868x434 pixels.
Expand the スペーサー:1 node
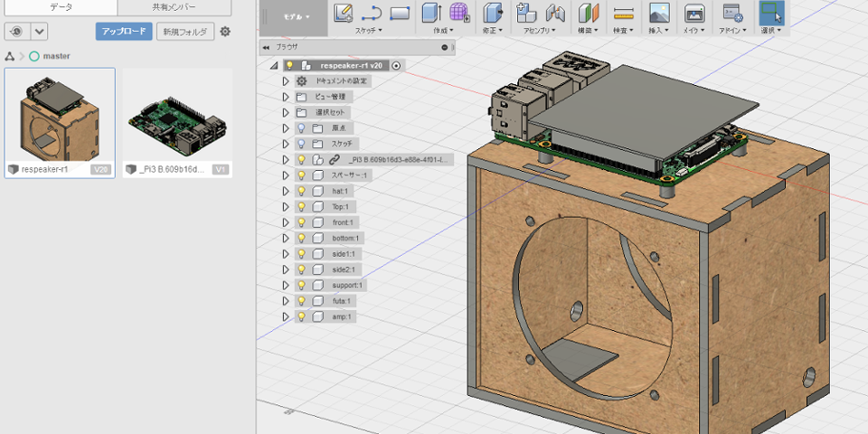[x=286, y=175]
